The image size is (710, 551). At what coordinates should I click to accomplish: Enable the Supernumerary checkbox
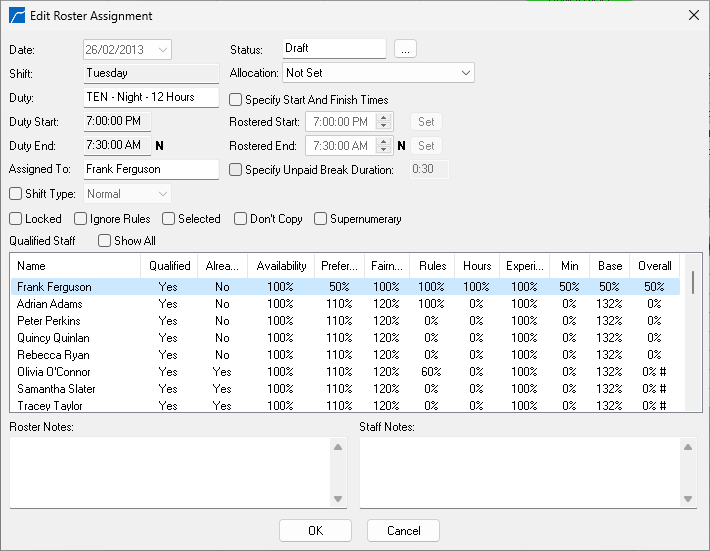(321, 219)
